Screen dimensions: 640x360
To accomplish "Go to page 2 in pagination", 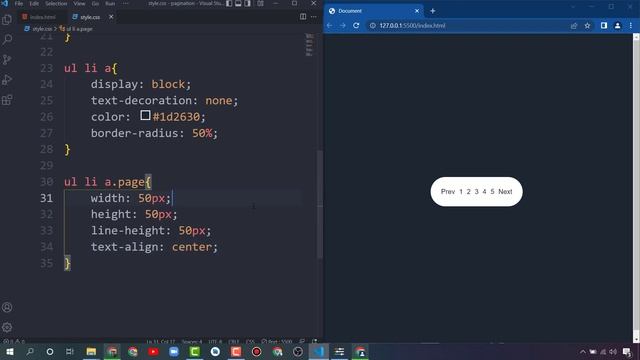I will click(469, 192).
